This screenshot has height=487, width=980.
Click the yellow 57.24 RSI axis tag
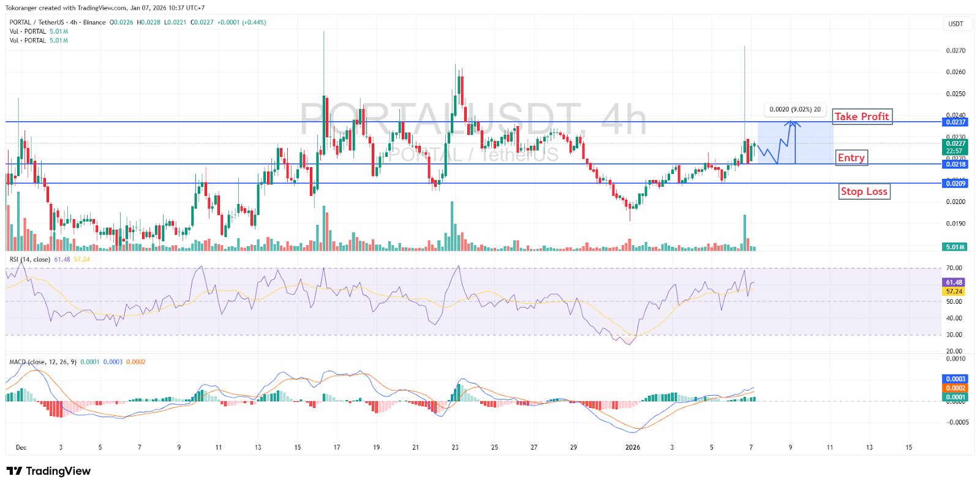954,292
